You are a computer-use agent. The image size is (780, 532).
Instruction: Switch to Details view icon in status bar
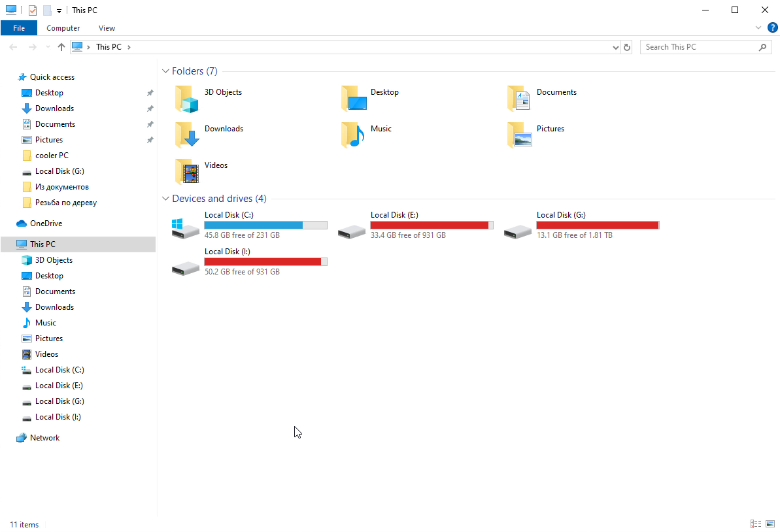coord(756,524)
